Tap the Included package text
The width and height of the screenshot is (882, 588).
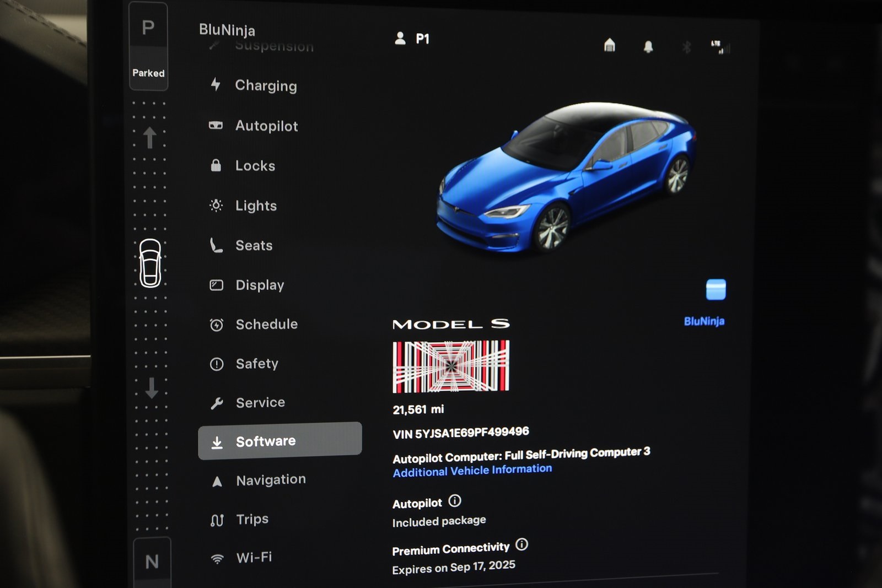439,521
